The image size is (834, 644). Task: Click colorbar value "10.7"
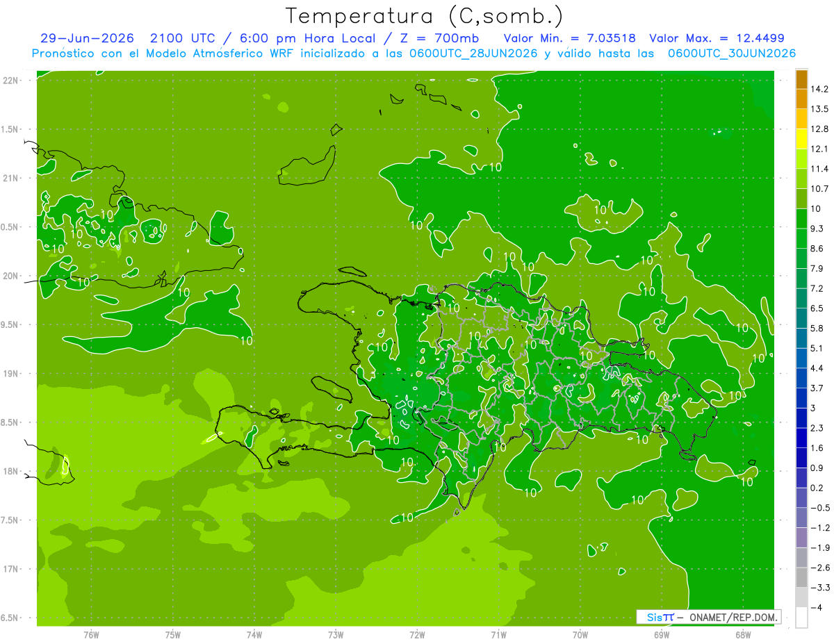pos(819,189)
